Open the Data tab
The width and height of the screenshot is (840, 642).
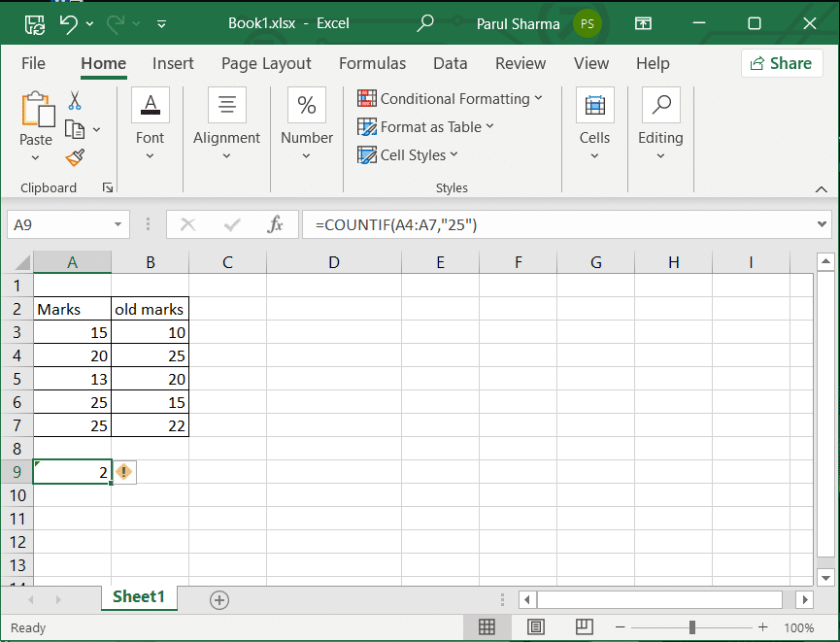[450, 63]
